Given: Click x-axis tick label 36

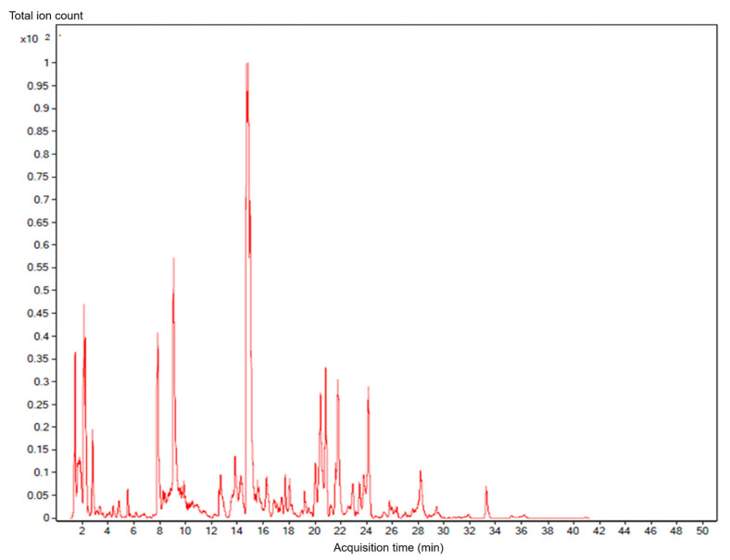Looking at the screenshot, I should [x=521, y=530].
